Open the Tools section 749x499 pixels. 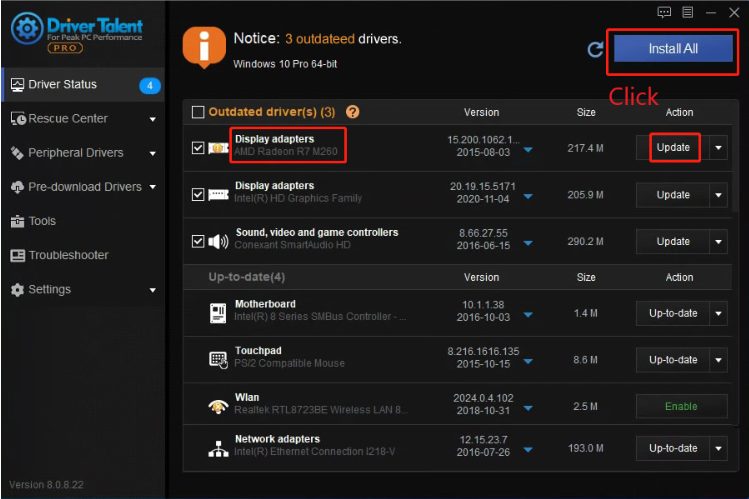click(83, 221)
